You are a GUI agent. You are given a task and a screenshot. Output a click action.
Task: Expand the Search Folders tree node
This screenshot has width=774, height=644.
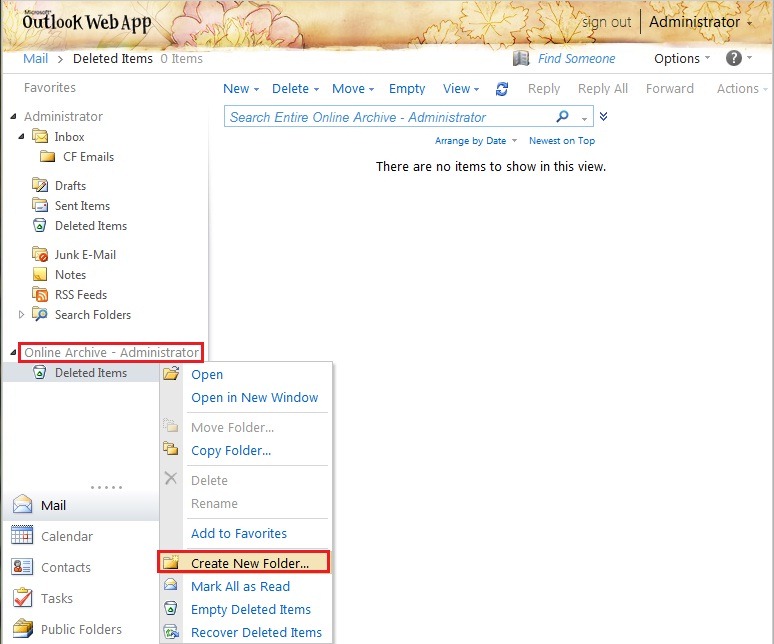point(22,315)
